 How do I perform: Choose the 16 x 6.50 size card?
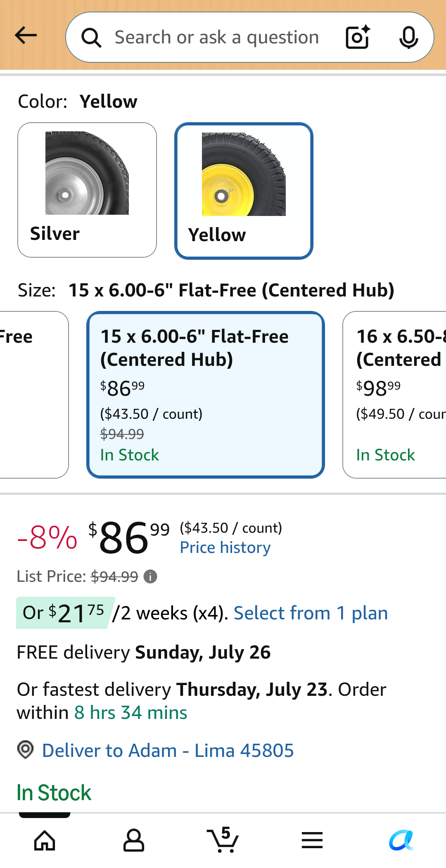(394, 395)
